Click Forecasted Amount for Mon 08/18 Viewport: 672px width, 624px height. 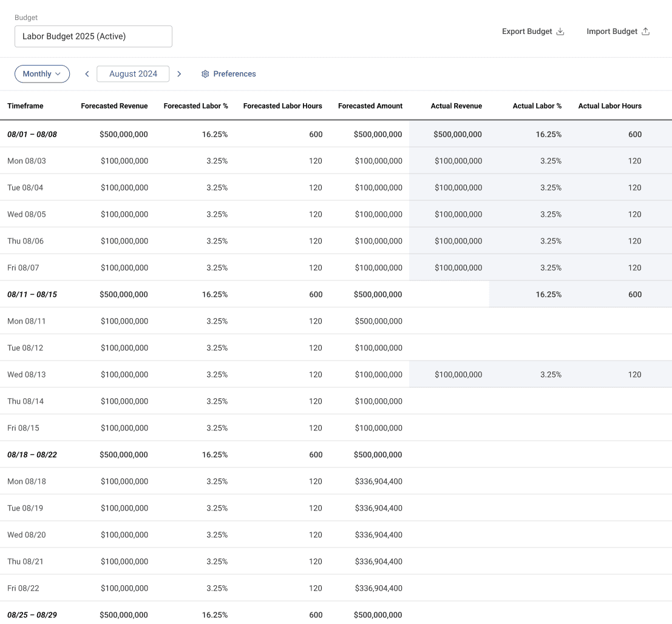[378, 481]
